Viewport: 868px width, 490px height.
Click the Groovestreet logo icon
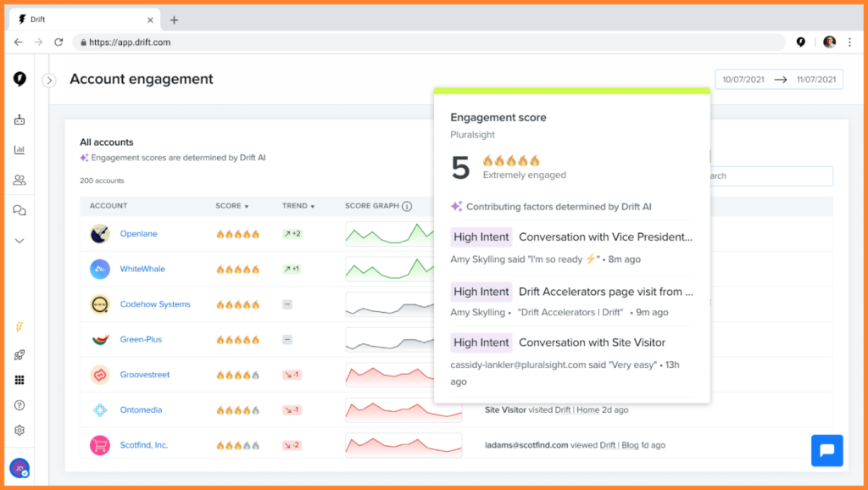[x=100, y=375]
